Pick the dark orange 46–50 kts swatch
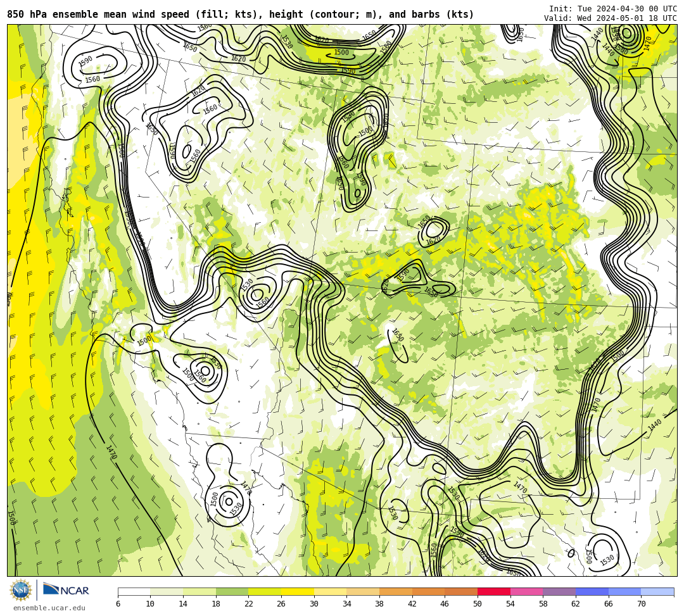Viewport: 684px width, 616px height. pyautogui.click(x=461, y=591)
